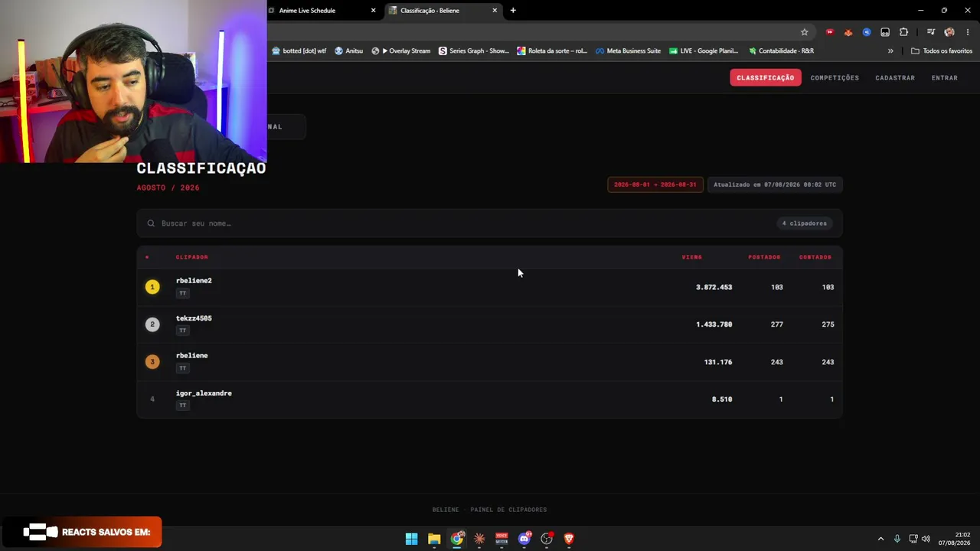
Task: Select clipper name rbeliene
Action: click(x=192, y=356)
